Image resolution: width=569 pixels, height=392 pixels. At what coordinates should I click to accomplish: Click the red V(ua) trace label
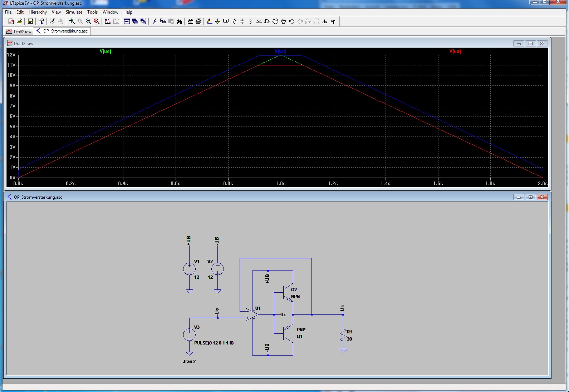click(x=455, y=51)
